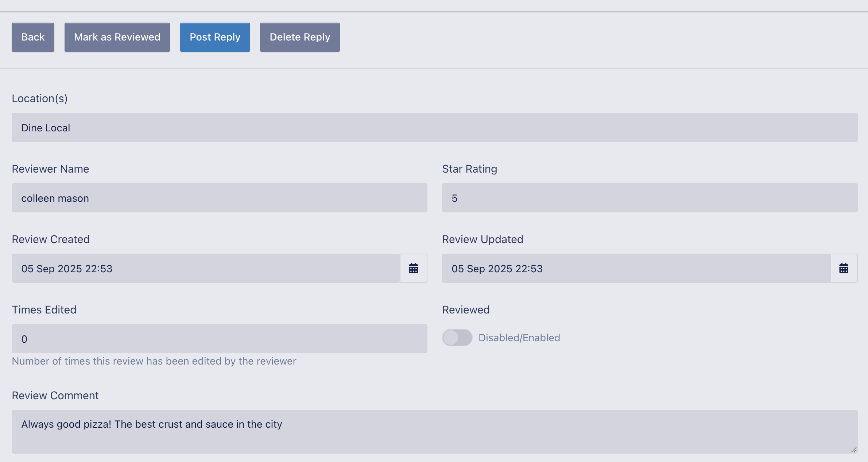Click the Times Edited helper text
Screen dimensions: 868x462
pos(154,361)
